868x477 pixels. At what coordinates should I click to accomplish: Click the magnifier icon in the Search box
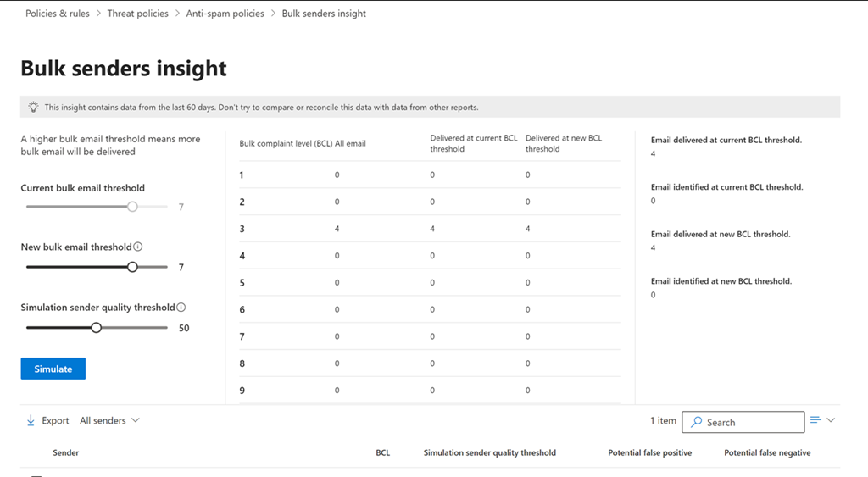click(696, 422)
